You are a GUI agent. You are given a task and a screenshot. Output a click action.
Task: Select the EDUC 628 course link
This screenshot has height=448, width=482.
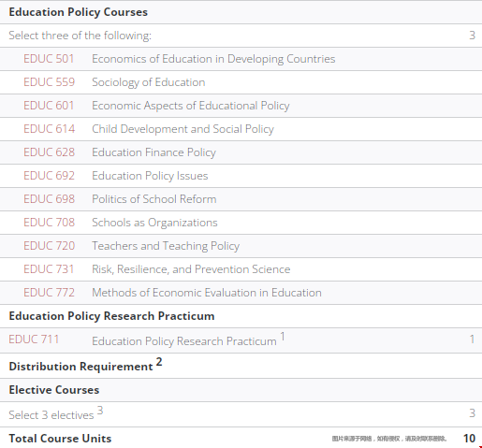click(49, 152)
